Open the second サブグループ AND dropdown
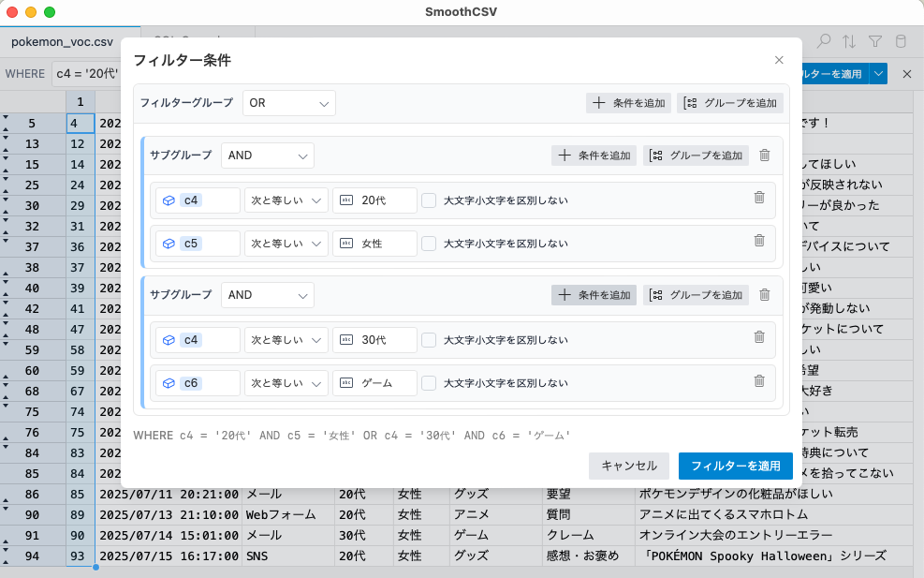 (x=268, y=295)
